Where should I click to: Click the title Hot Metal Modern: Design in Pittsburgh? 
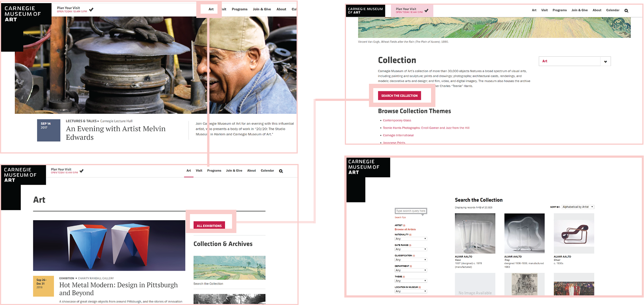(x=118, y=289)
